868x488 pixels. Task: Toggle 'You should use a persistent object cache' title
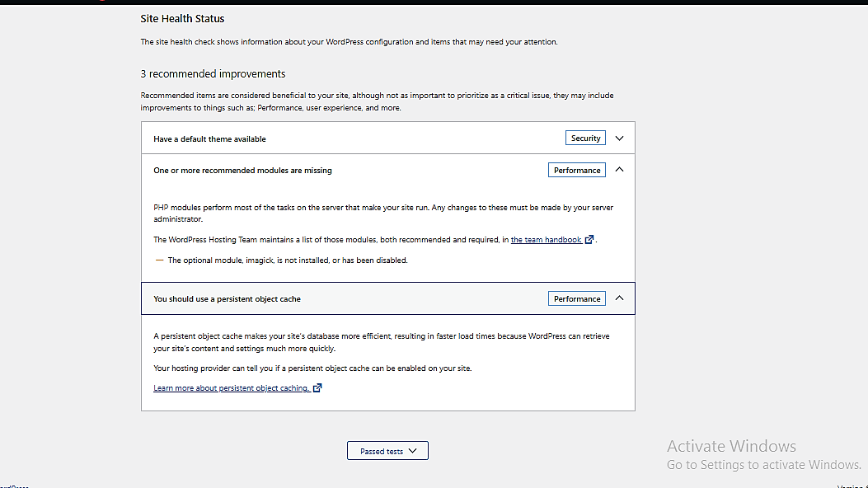coord(227,299)
